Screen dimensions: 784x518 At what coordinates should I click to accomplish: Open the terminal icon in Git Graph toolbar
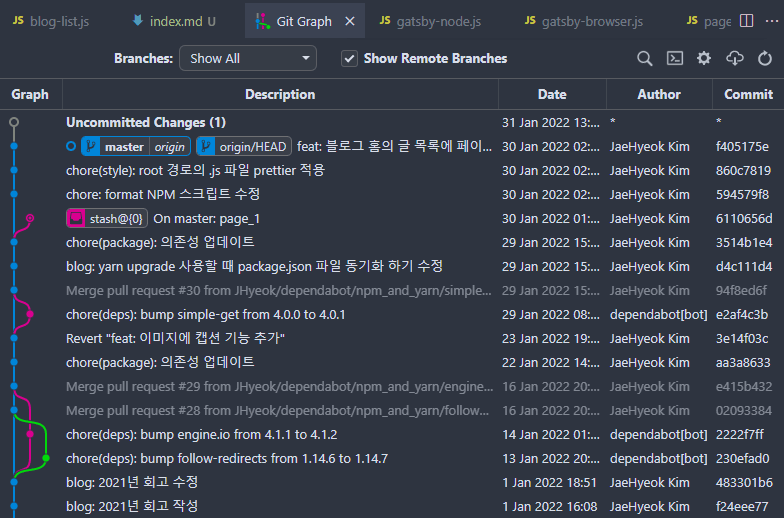pos(674,58)
